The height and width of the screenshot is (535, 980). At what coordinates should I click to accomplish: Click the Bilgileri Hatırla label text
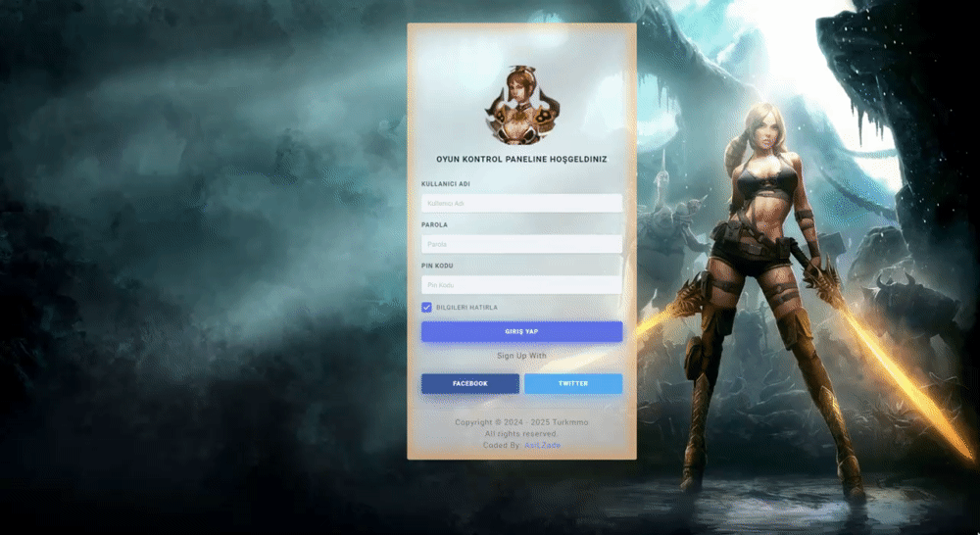tap(466, 308)
